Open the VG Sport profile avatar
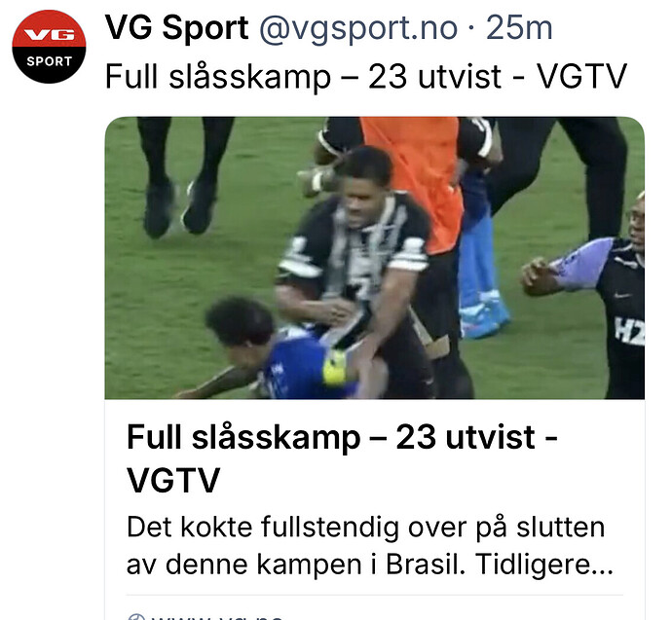The image size is (672, 620). (49, 47)
